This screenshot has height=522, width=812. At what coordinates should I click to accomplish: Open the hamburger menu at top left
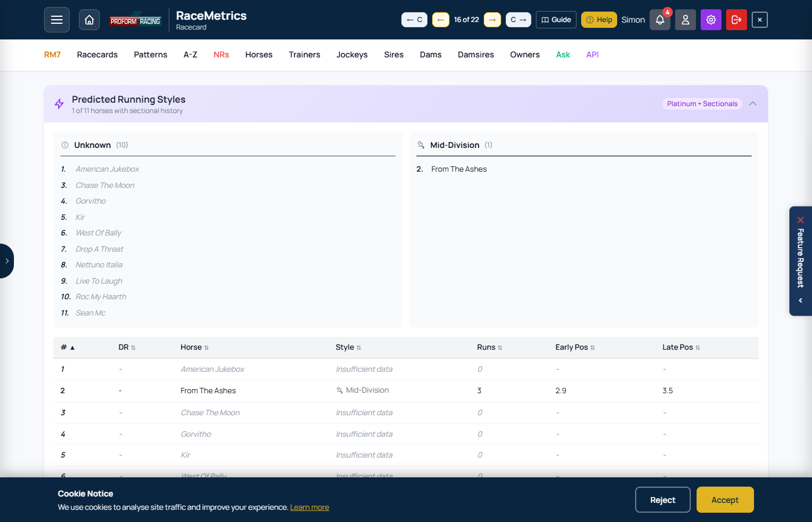coord(56,19)
